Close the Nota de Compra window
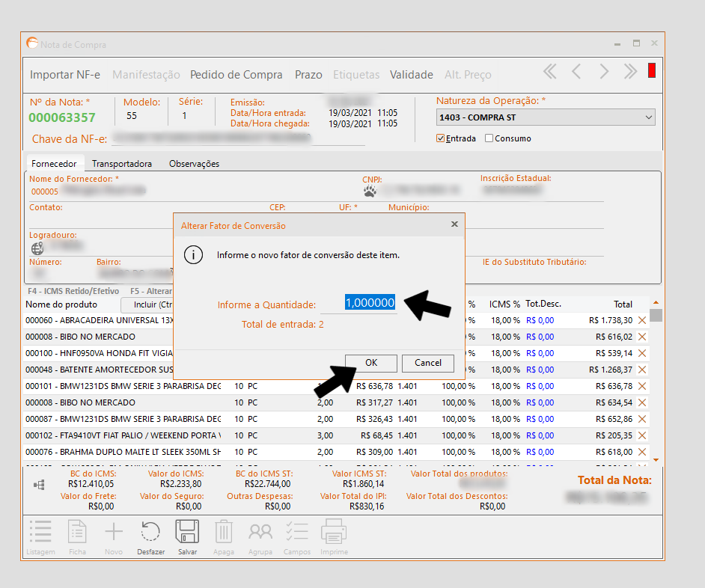The width and height of the screenshot is (705, 588). (x=655, y=43)
